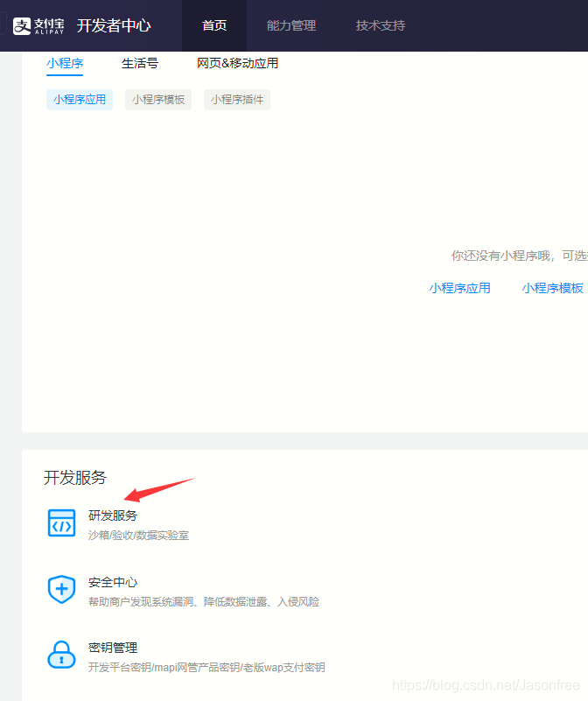Open the 研发服务 code window icon
The height and width of the screenshot is (701, 588).
click(62, 522)
